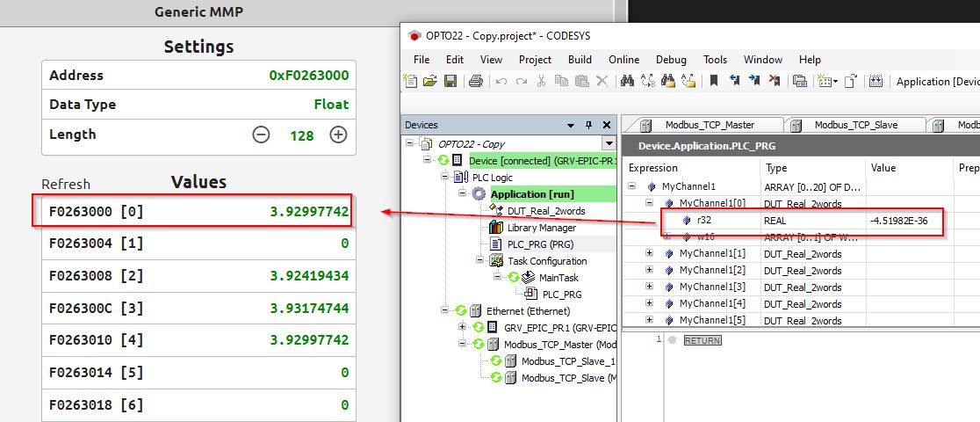The width and height of the screenshot is (980, 422).
Task: Select DUT_Real_2words in device tree
Action: [x=545, y=211]
